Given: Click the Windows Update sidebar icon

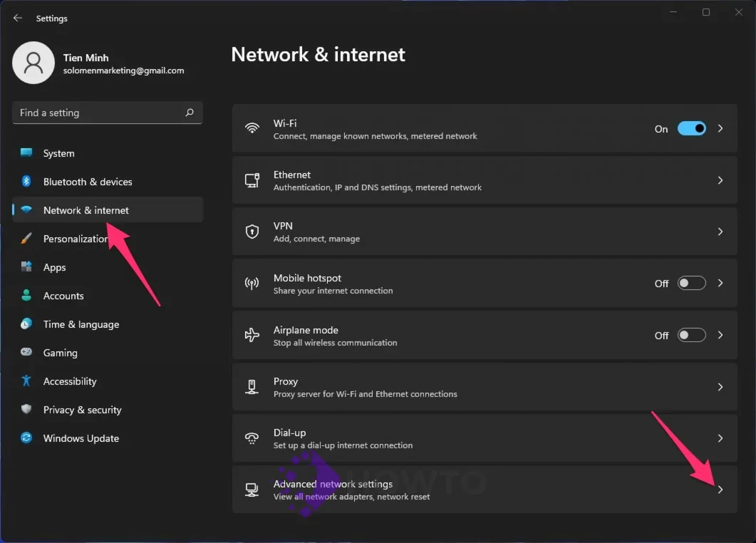Looking at the screenshot, I should [x=26, y=438].
